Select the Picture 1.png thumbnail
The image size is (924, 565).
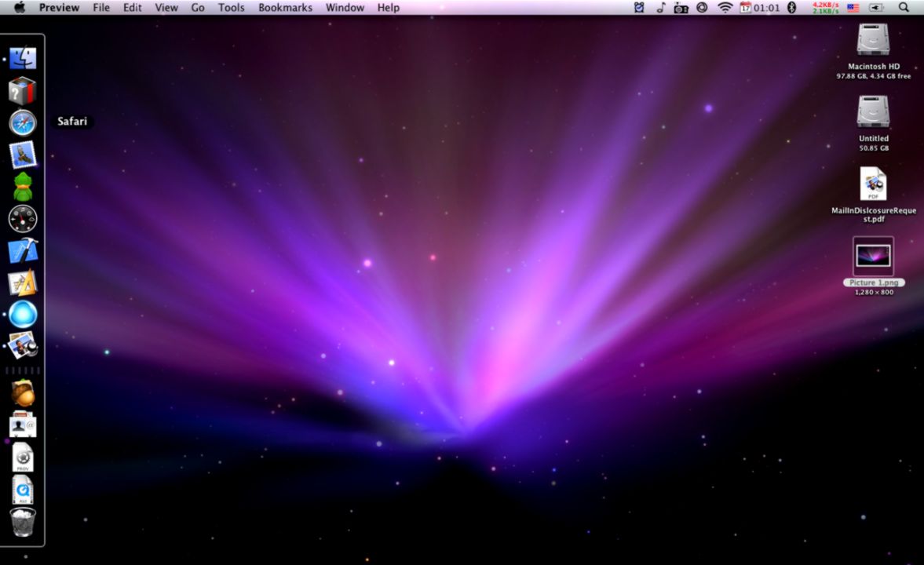[x=873, y=255]
